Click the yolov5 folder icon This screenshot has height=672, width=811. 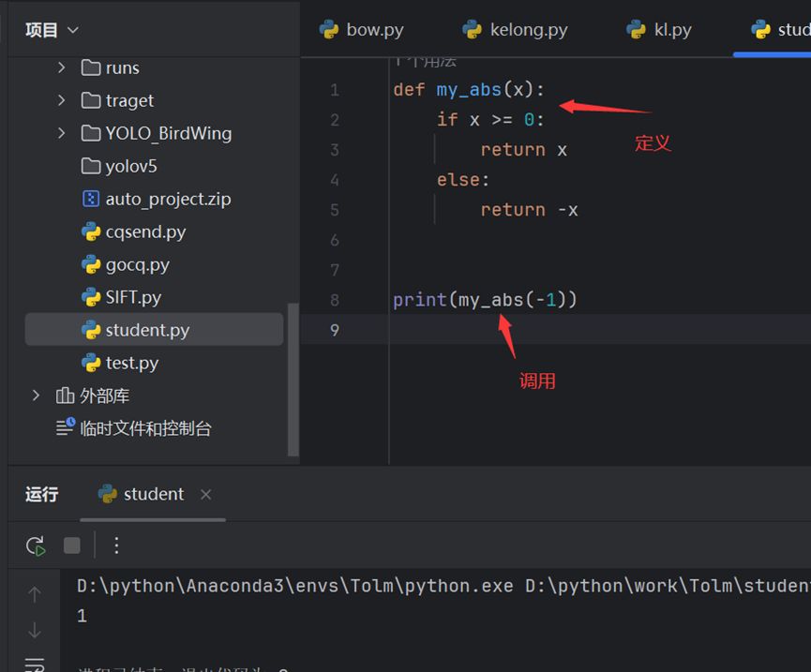tap(91, 166)
